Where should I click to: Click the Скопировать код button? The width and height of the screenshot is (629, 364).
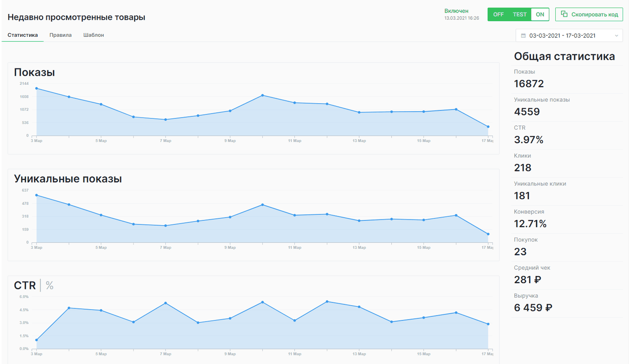click(589, 14)
